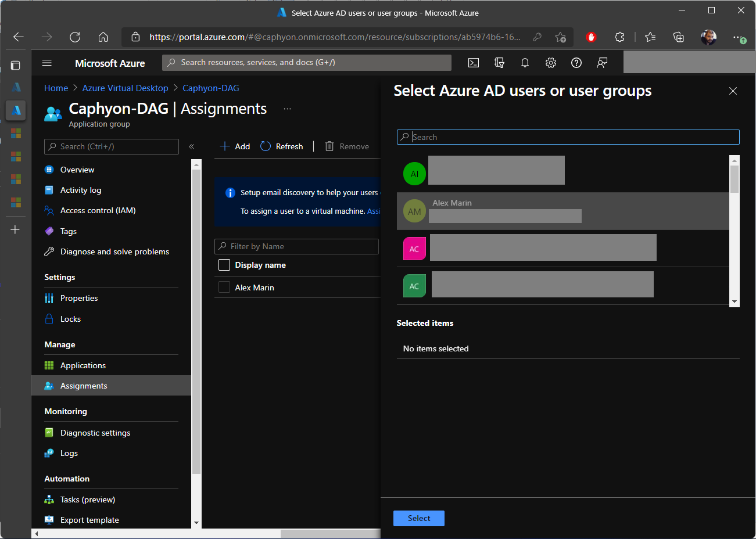
Task: Open the Azure portal hamburger menu
Action: pos(47,63)
